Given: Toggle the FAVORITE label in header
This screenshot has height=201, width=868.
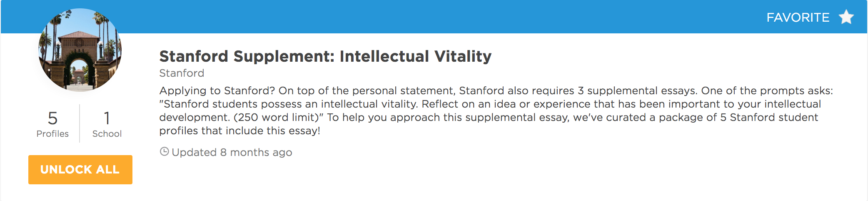Looking at the screenshot, I should coord(798,18).
